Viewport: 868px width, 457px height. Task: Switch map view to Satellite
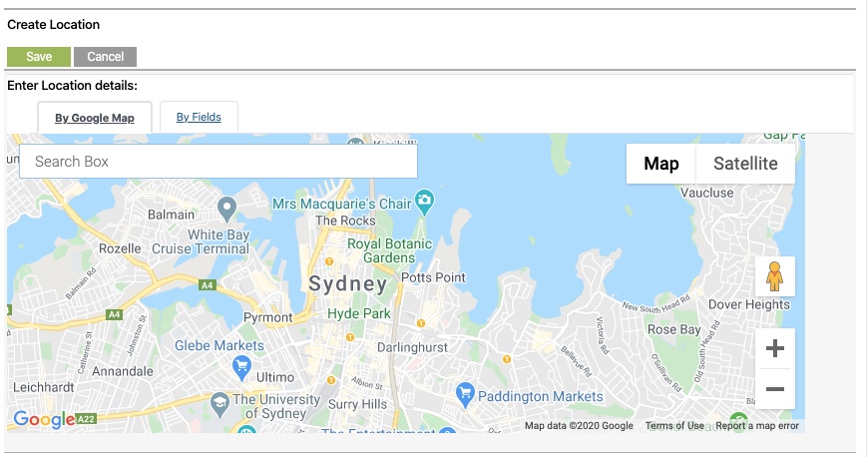pos(745,164)
